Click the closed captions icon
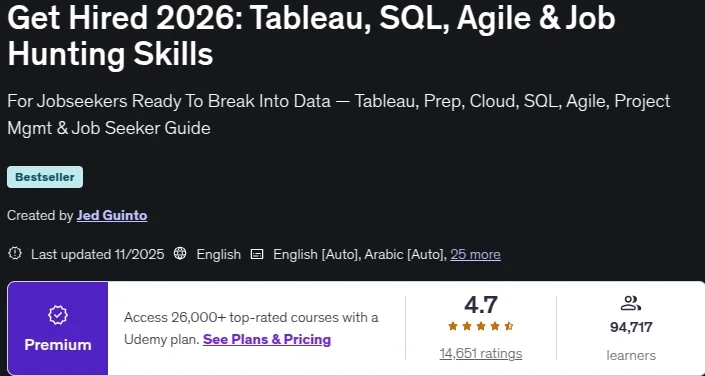 point(257,254)
